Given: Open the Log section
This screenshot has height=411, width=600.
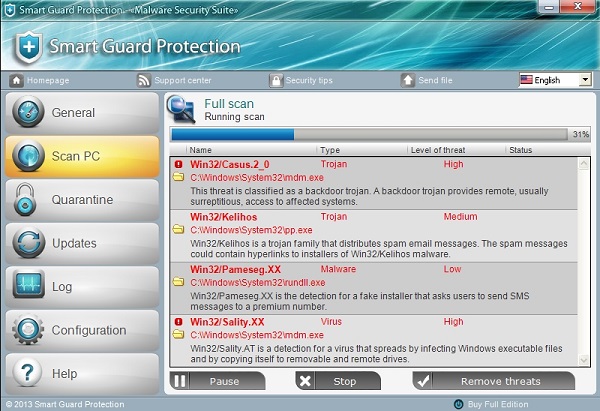Looking at the screenshot, I should point(82,287).
